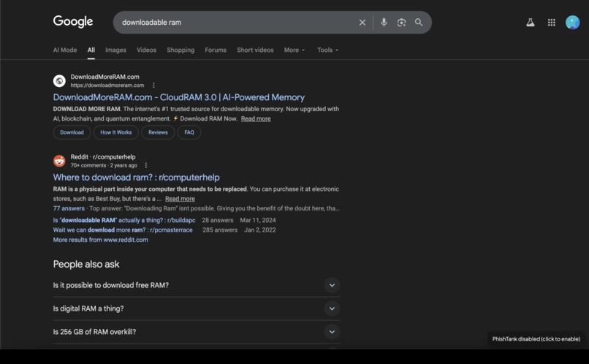
Task: Click Read more under DownloadMoreRAM snippet
Action: [x=256, y=118]
